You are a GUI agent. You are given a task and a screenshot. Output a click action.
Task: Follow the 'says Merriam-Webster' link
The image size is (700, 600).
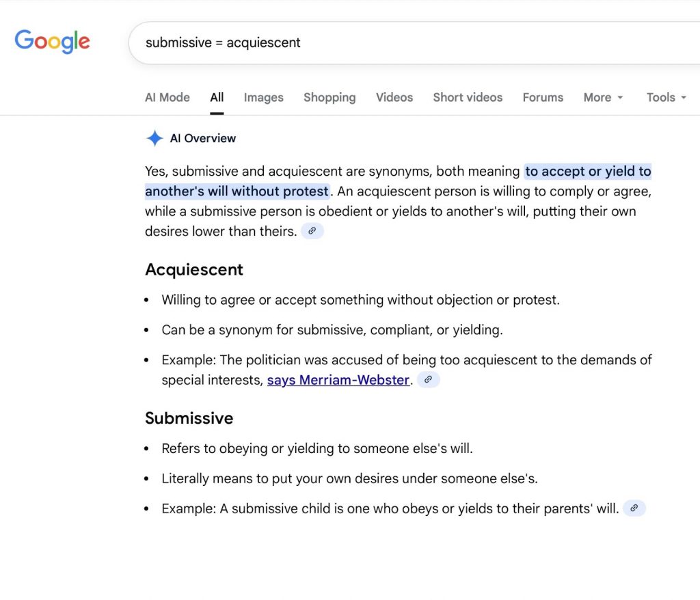338,380
